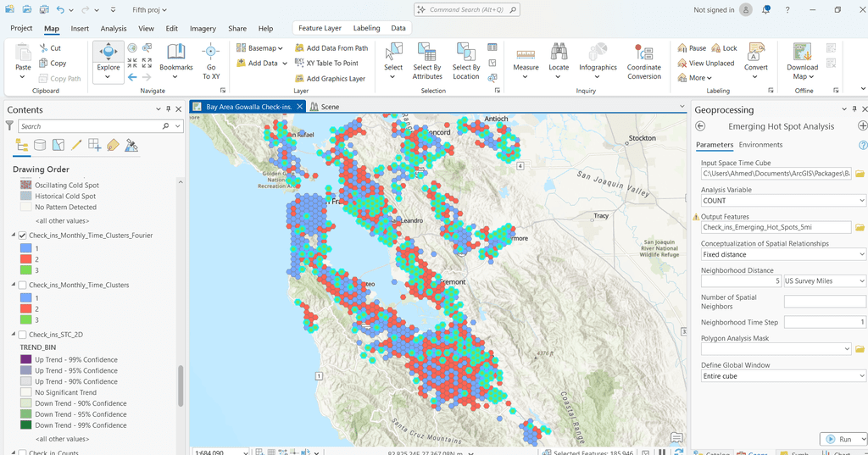868x455 pixels.
Task: Click Add Data From Path
Action: [x=331, y=48]
